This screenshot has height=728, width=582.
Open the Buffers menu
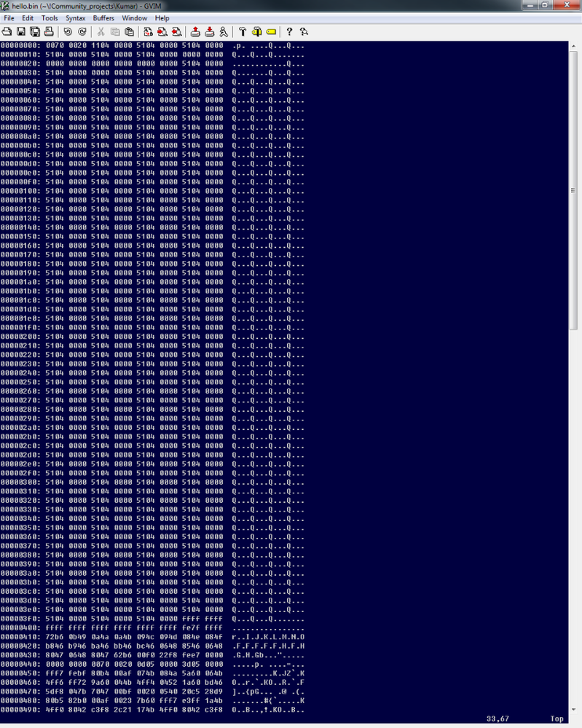coord(103,18)
